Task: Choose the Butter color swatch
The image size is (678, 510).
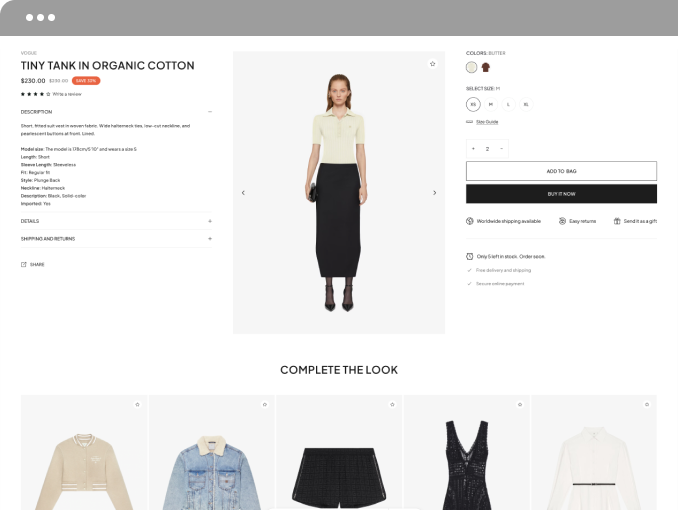Action: tap(471, 67)
